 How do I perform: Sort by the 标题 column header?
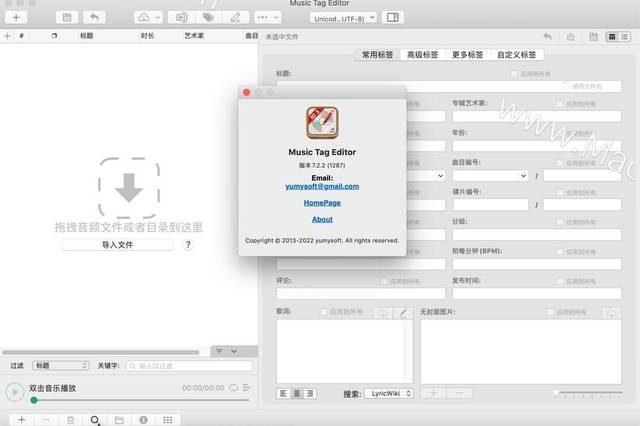[x=87, y=36]
